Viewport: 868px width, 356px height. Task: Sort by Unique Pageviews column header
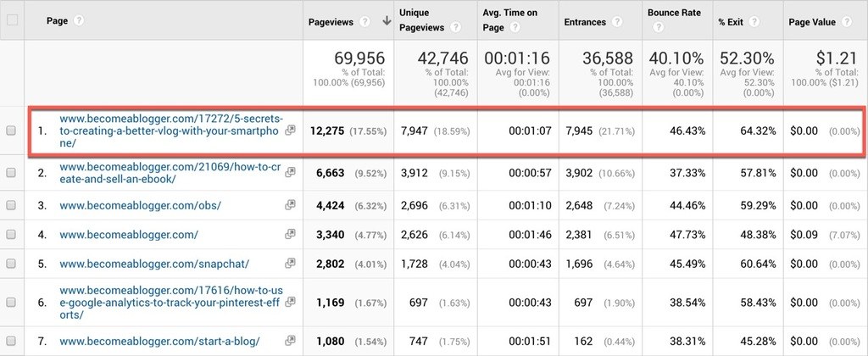tap(422, 20)
